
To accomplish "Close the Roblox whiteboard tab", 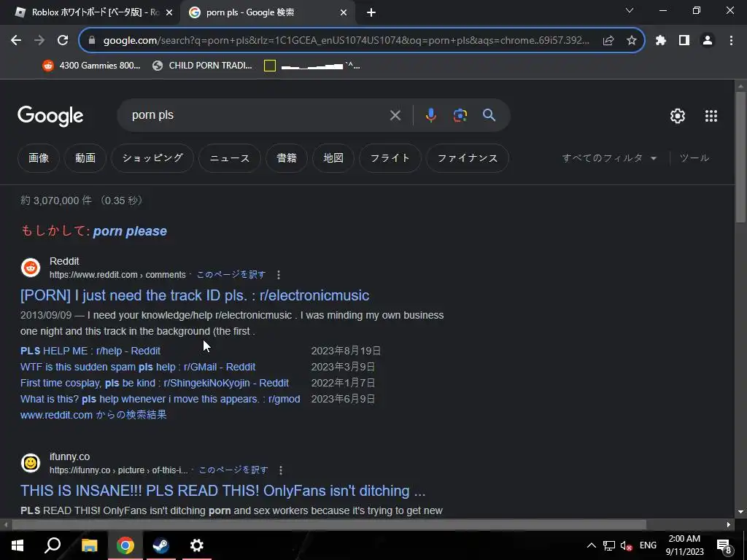I will pyautogui.click(x=169, y=13).
